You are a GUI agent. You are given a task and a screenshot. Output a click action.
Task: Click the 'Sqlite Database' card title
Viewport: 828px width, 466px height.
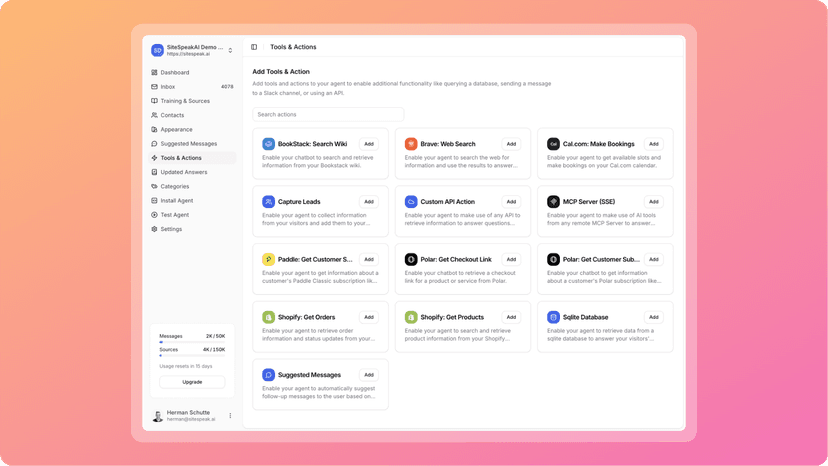coord(586,317)
